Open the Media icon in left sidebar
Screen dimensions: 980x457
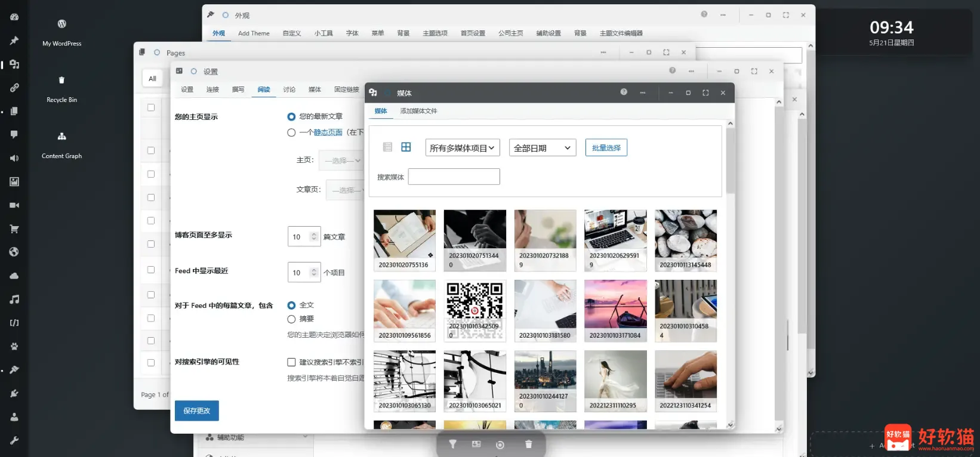(14, 64)
